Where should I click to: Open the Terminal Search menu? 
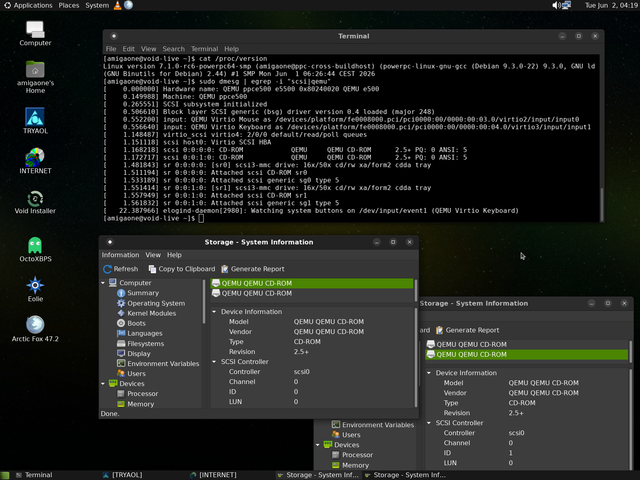point(173,49)
